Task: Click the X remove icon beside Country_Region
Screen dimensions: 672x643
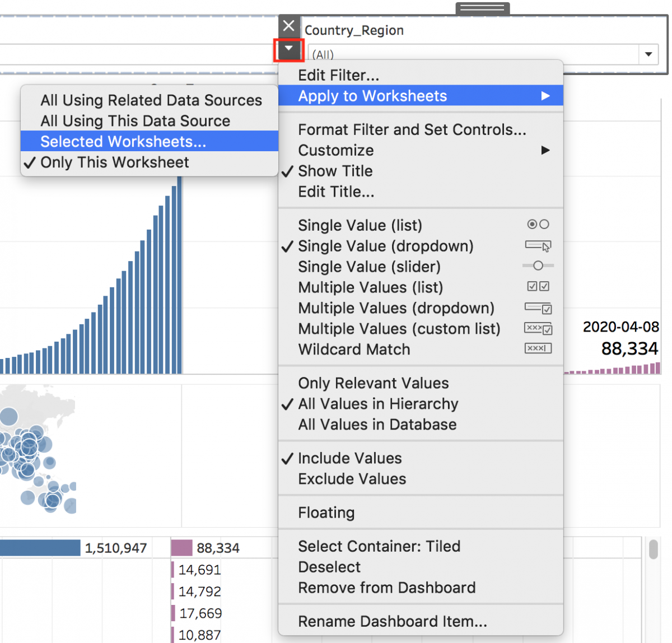Action: [x=288, y=26]
